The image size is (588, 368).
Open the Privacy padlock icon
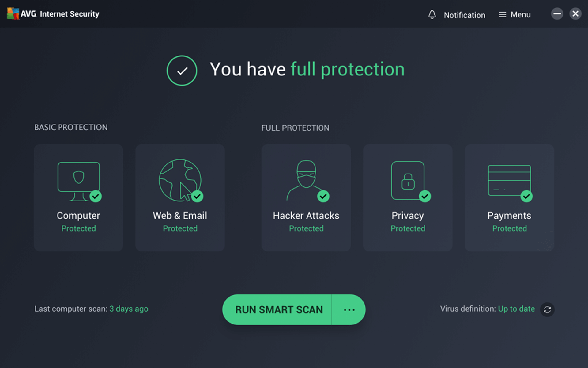[x=408, y=180]
